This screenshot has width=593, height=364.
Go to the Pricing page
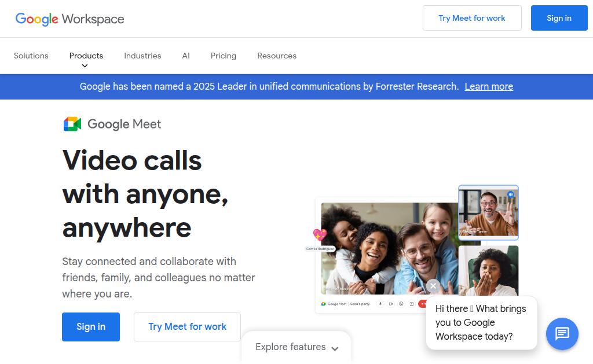pos(223,56)
